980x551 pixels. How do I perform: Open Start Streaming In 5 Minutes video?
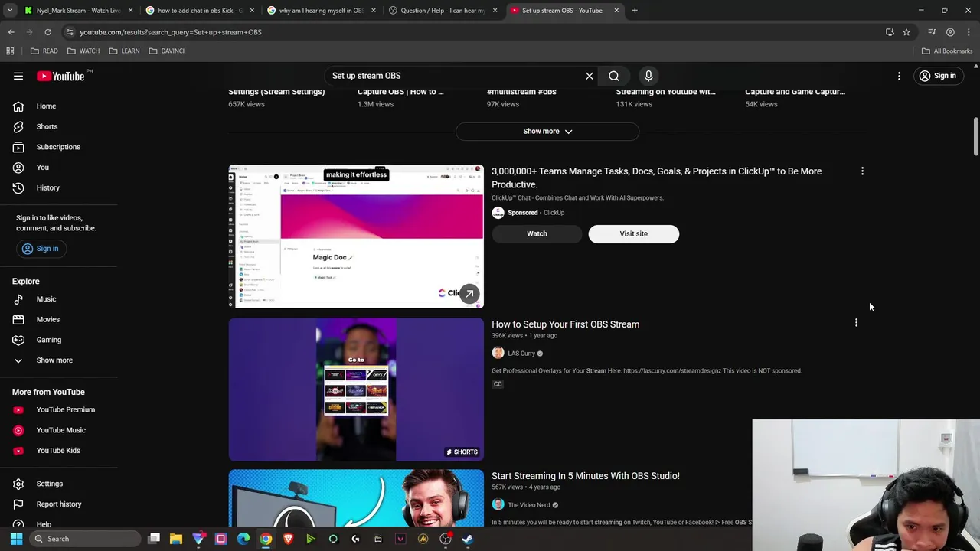pyautogui.click(x=586, y=476)
